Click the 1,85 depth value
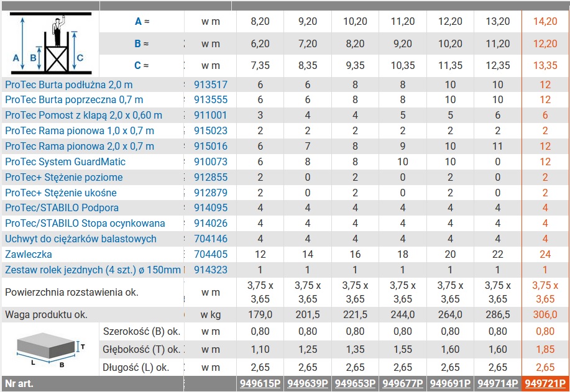This screenshot has width=570, height=392. (x=545, y=350)
